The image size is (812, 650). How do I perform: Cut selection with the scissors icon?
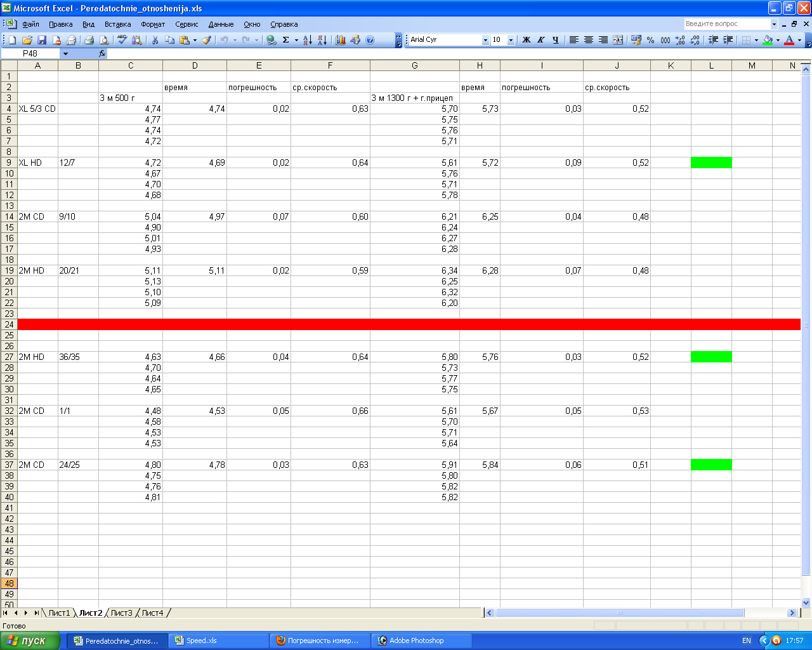[155, 40]
